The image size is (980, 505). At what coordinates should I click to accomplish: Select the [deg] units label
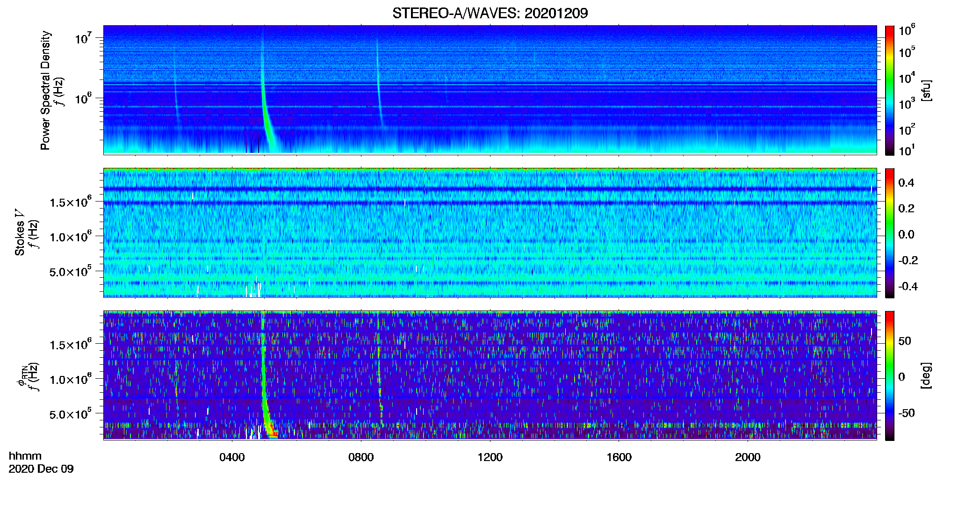pos(926,375)
